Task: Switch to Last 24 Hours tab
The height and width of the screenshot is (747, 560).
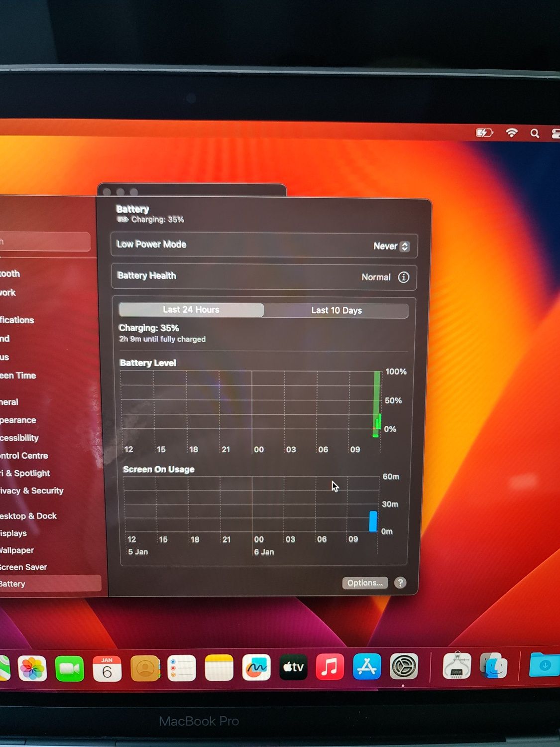Action: pos(191,310)
